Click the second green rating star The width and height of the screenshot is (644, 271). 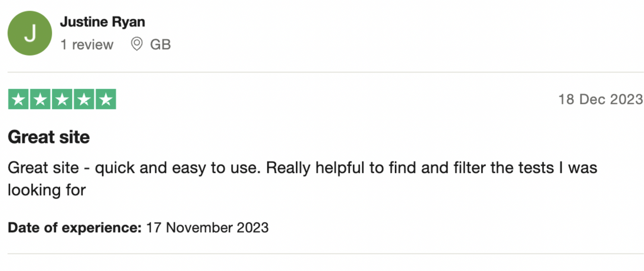pyautogui.click(x=40, y=99)
